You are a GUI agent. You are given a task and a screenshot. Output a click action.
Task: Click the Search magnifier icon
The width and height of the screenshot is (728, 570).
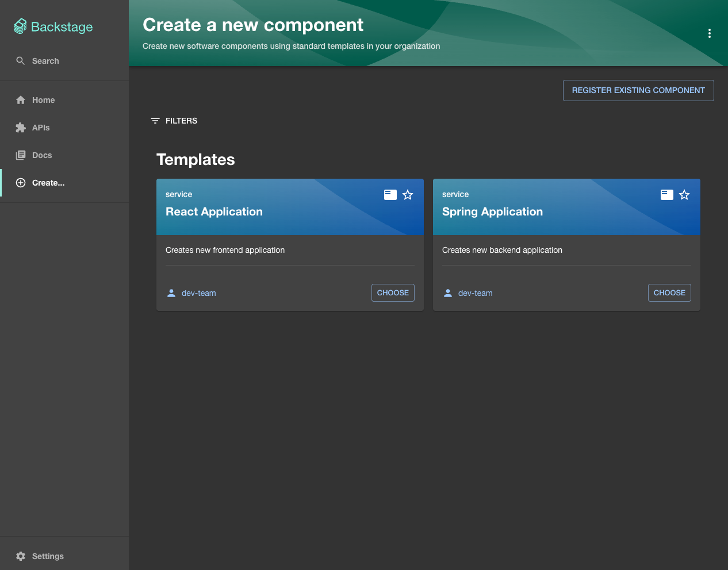(21, 61)
